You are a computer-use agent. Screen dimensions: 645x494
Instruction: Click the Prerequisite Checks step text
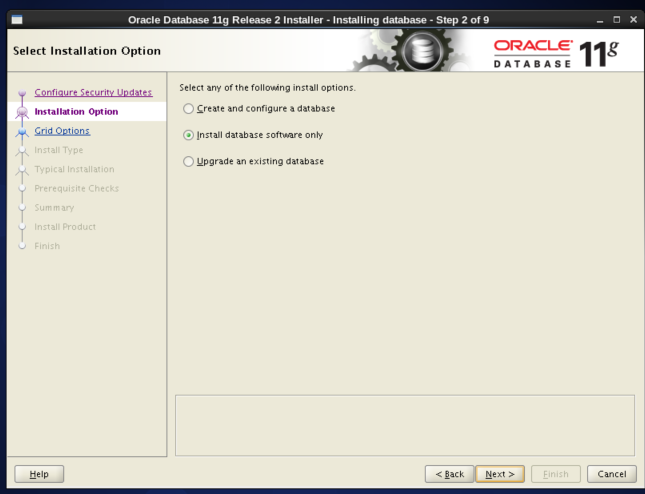click(x=77, y=188)
